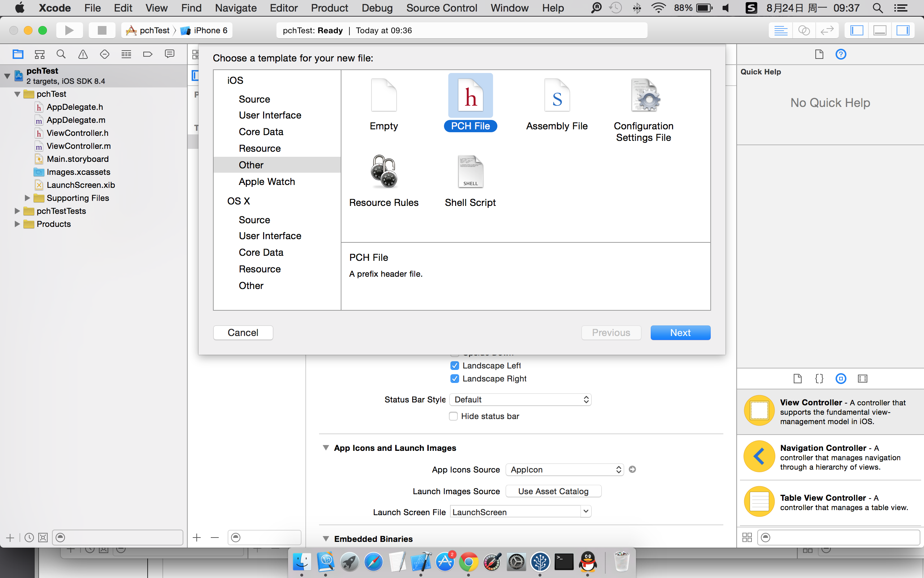Collapse the pchTest project root

pos(7,76)
